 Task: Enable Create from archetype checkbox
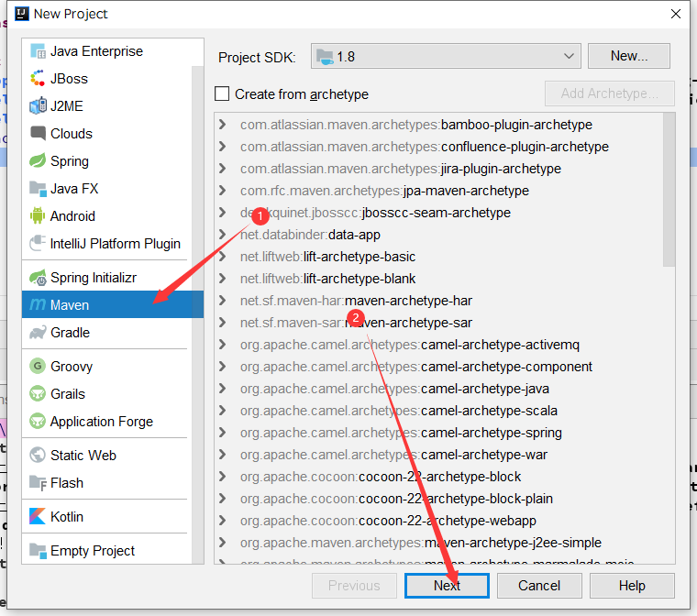click(x=222, y=93)
